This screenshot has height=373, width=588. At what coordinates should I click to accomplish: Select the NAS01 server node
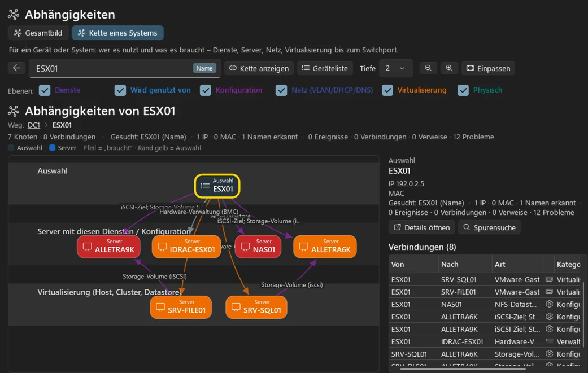pyautogui.click(x=258, y=247)
